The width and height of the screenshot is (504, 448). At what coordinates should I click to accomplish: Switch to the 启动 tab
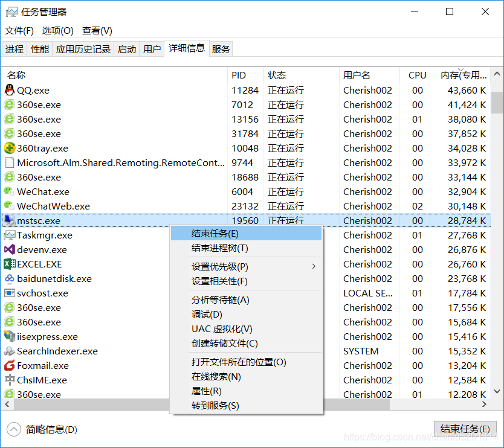127,49
